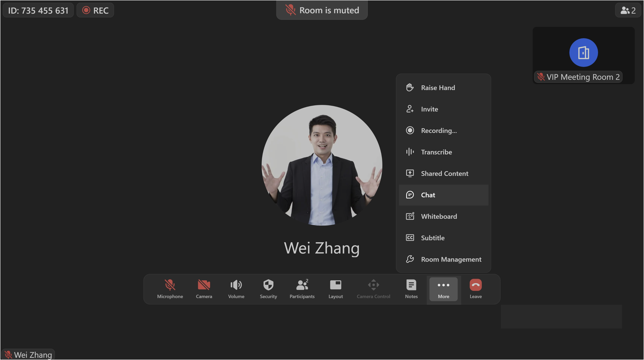644x360 pixels.
Task: Unmute the Microphone in the toolbar
Action: [170, 289]
